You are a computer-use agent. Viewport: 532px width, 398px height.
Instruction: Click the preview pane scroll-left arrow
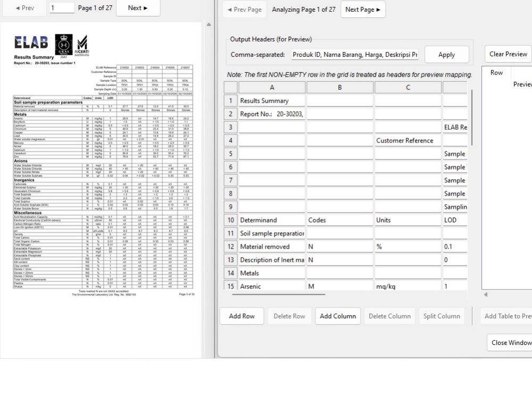[x=486, y=294]
